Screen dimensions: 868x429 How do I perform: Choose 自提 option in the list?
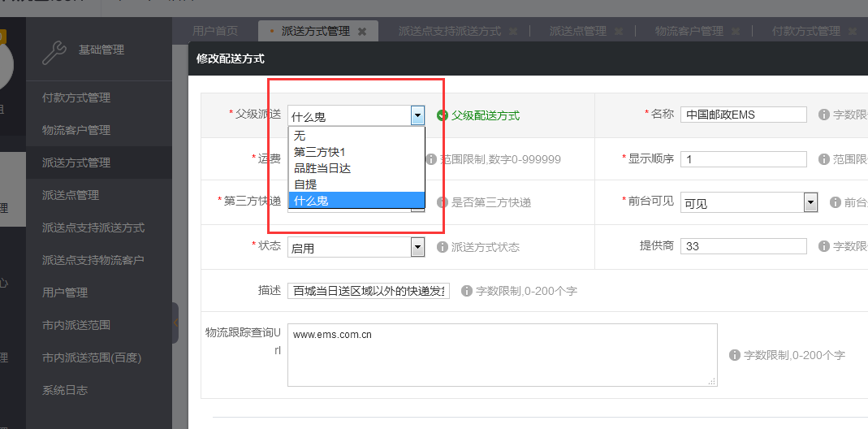pos(305,184)
